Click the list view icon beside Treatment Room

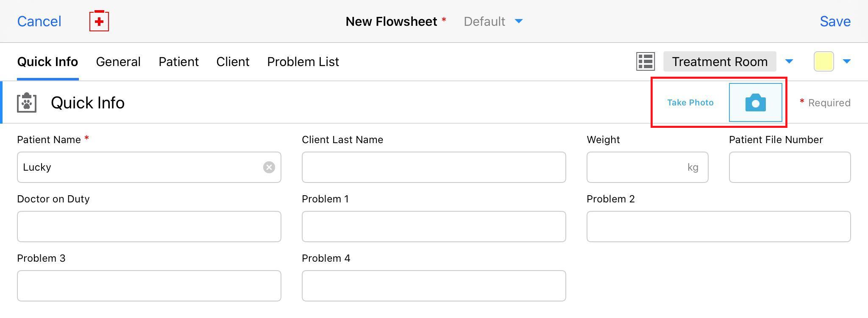click(645, 62)
